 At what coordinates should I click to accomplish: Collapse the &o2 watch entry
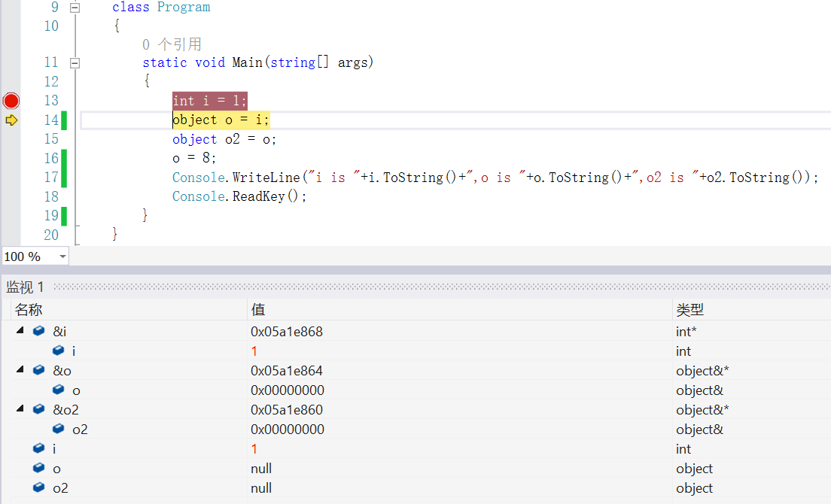click(20, 408)
